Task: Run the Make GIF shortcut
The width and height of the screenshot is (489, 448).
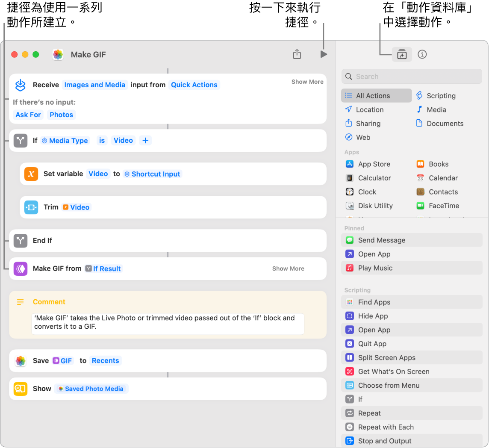Action: 324,54
